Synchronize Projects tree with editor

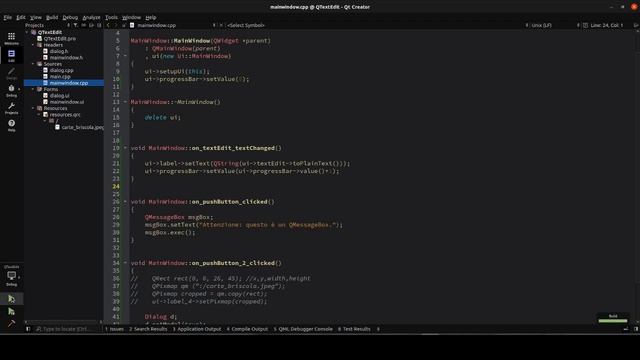coord(84,25)
